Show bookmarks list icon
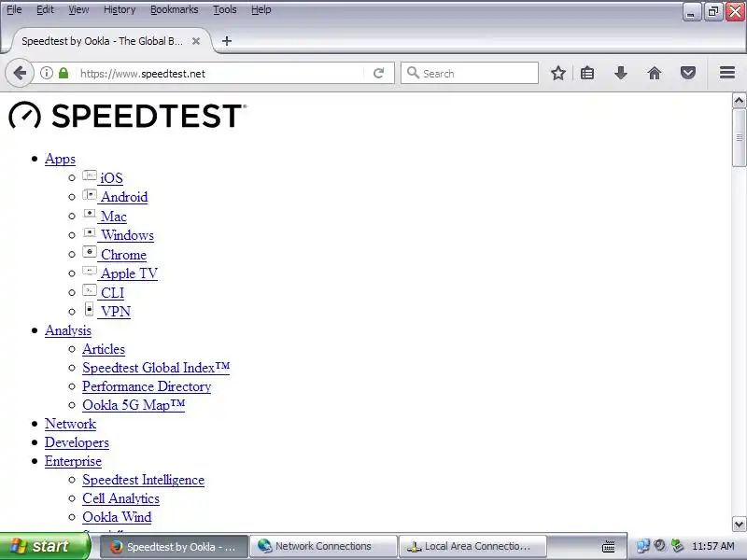The height and width of the screenshot is (560, 747). point(587,74)
